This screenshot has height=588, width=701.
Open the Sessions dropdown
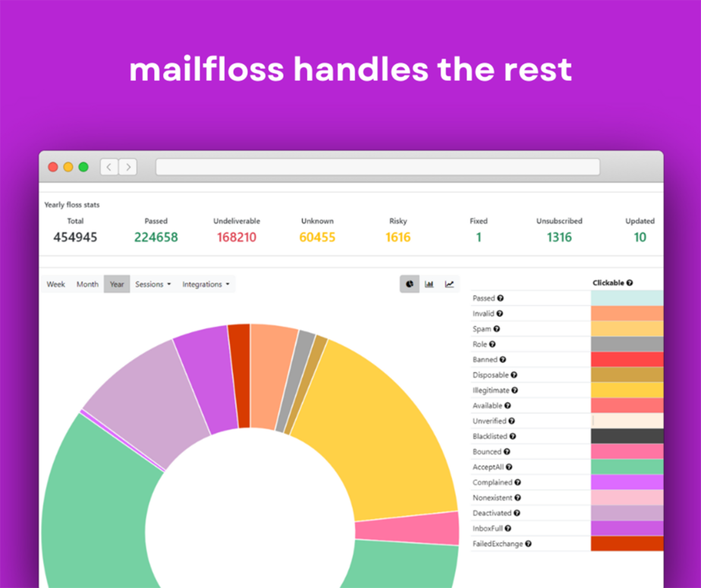coord(153,284)
